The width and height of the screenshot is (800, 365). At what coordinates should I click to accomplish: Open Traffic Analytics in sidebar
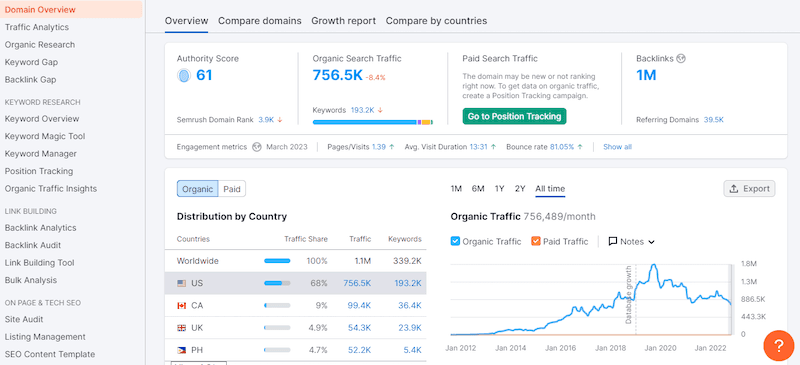tap(37, 27)
